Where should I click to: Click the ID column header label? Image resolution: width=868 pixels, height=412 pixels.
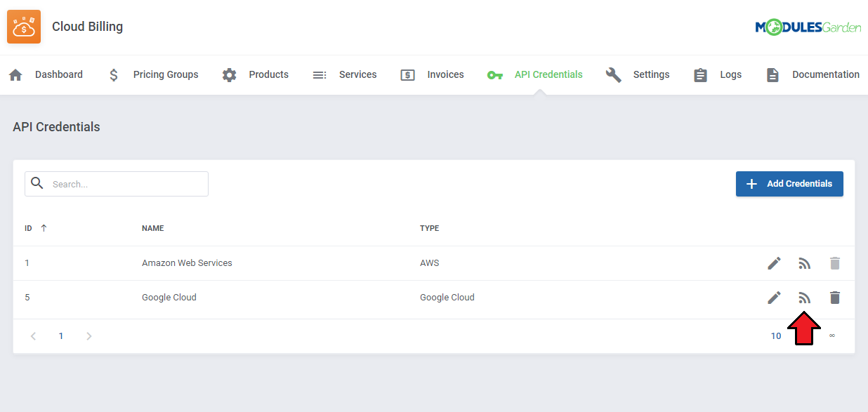coord(29,228)
